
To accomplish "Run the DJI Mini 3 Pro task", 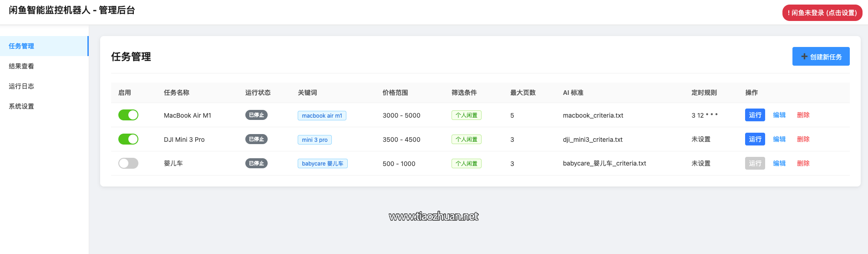I will (755, 139).
